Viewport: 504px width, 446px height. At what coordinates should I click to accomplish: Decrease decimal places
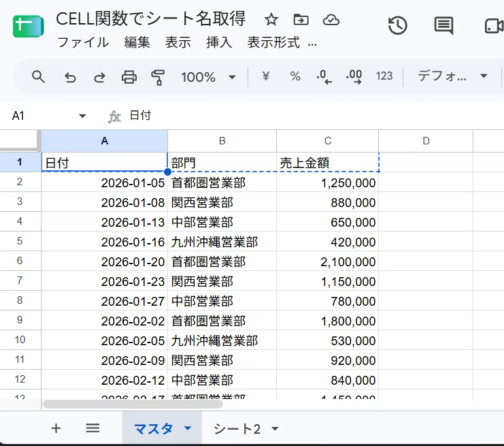(324, 77)
